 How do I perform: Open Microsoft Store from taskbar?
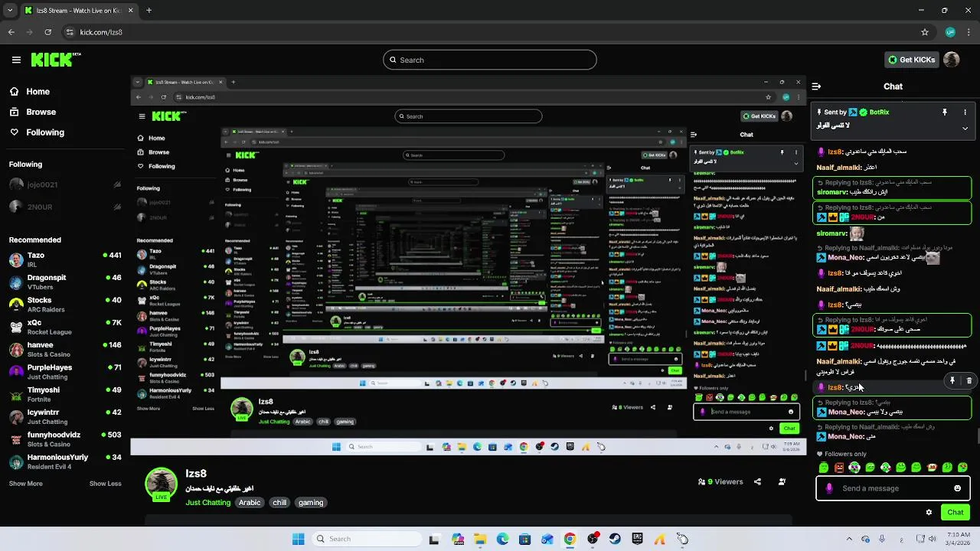(524, 539)
